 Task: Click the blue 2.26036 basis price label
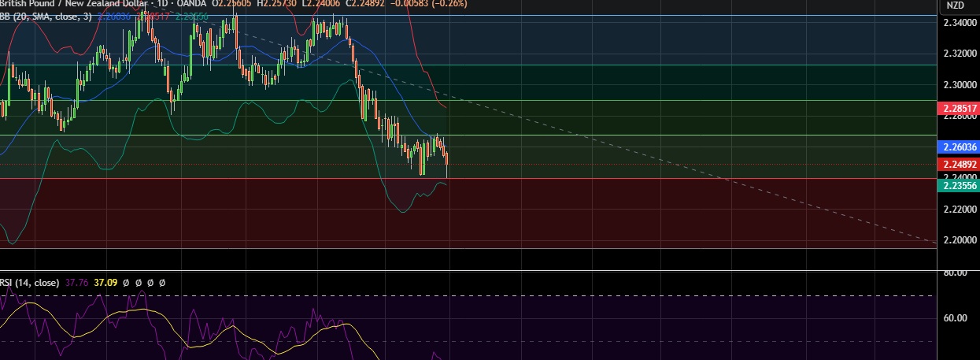click(x=960, y=147)
